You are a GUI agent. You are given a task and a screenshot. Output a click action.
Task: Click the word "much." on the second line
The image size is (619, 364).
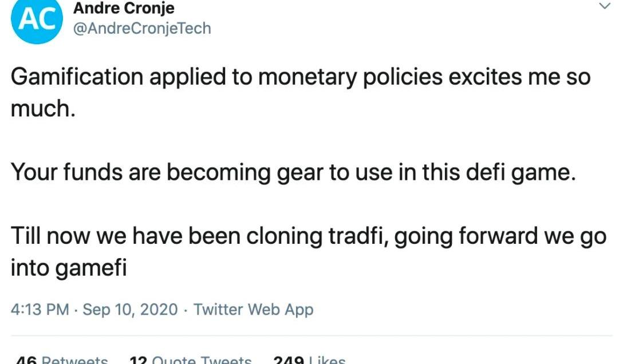tap(43, 108)
